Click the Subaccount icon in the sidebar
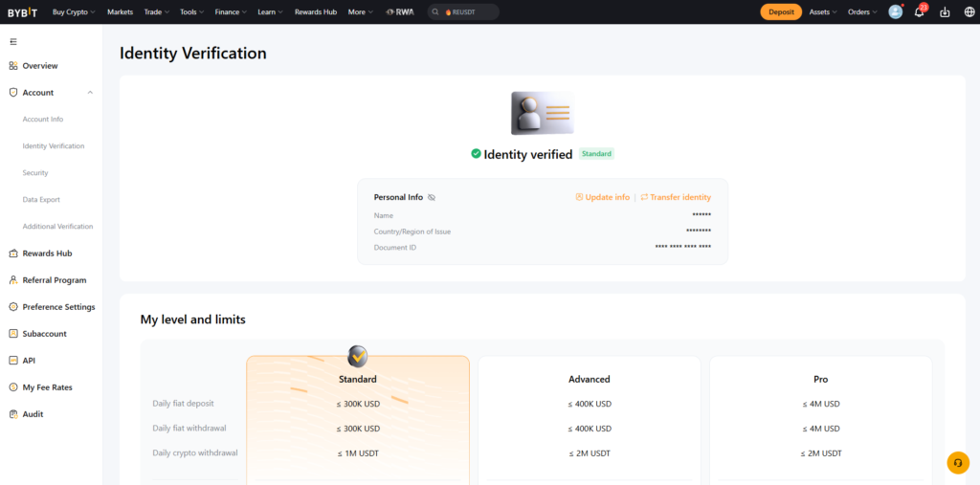The height and width of the screenshot is (485, 980). point(13,334)
